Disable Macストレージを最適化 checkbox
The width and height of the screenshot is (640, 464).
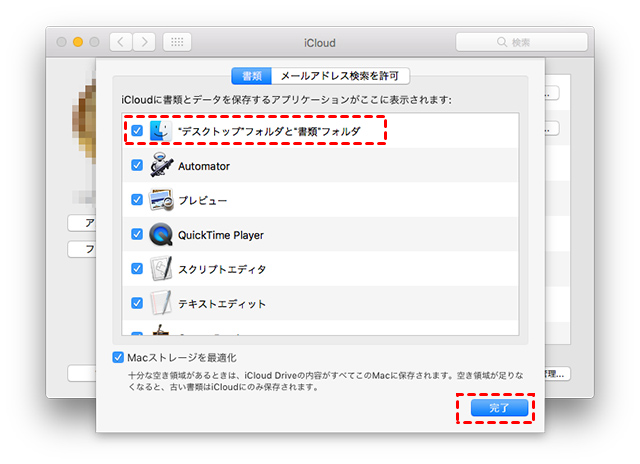coord(118,357)
